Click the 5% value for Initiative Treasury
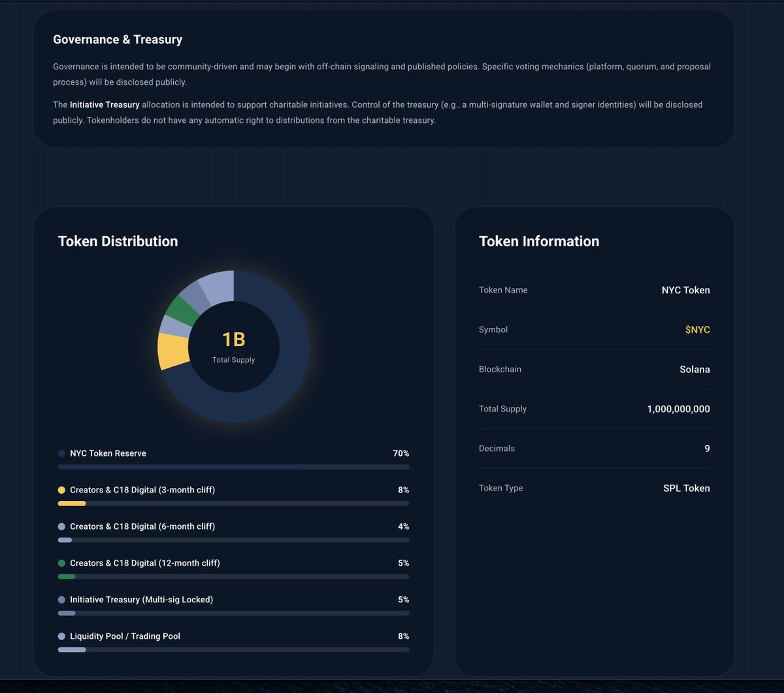Viewport: 784px width, 693px height. (404, 600)
